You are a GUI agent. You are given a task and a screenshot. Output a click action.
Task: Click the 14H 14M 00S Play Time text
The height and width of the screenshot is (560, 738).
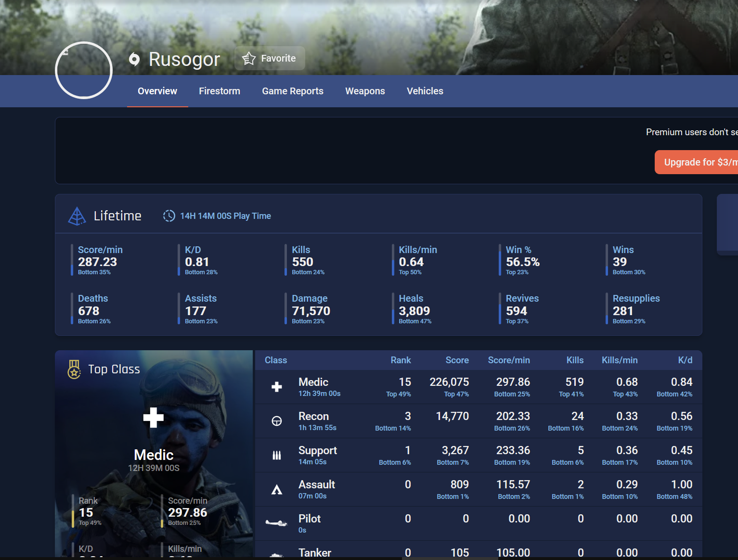225,216
